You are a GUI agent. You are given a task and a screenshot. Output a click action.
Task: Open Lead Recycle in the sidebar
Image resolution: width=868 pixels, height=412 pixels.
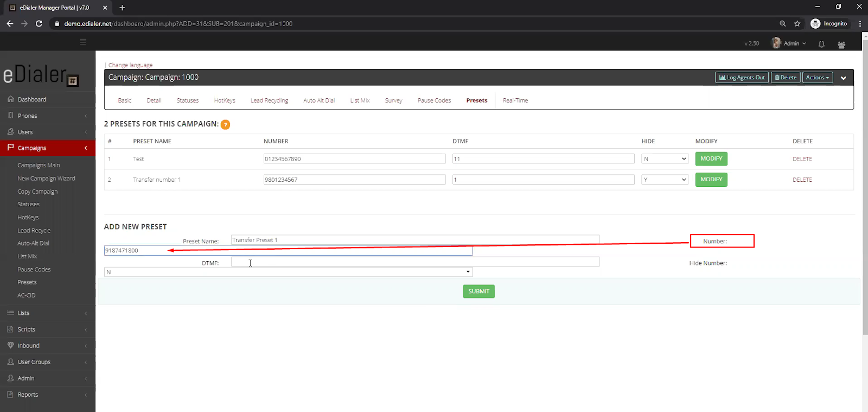click(34, 231)
